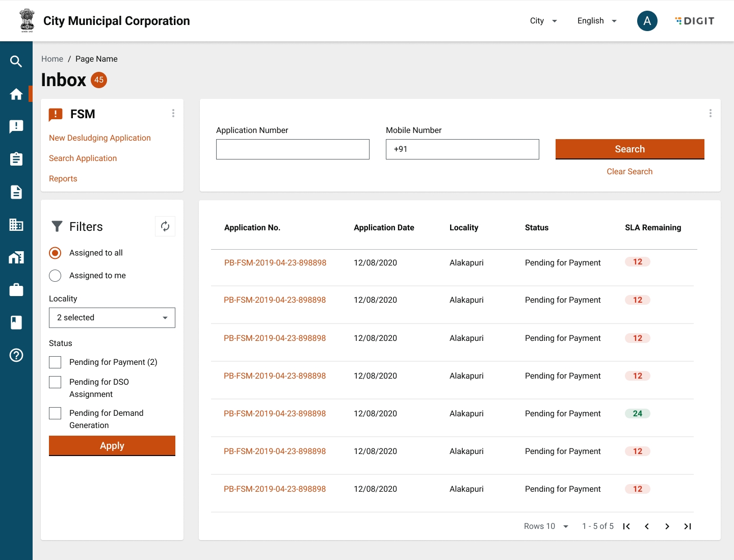The image size is (734, 560).
Task: Open the City dropdown in the header
Action: (x=543, y=21)
